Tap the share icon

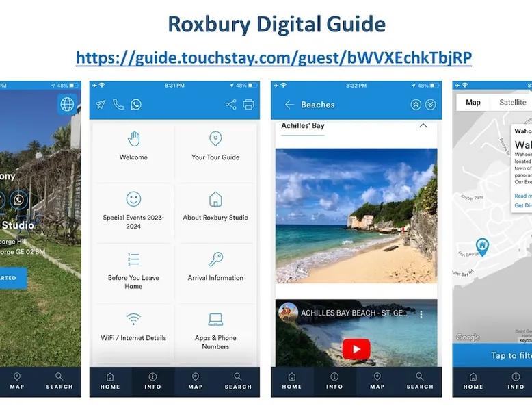coord(230,104)
